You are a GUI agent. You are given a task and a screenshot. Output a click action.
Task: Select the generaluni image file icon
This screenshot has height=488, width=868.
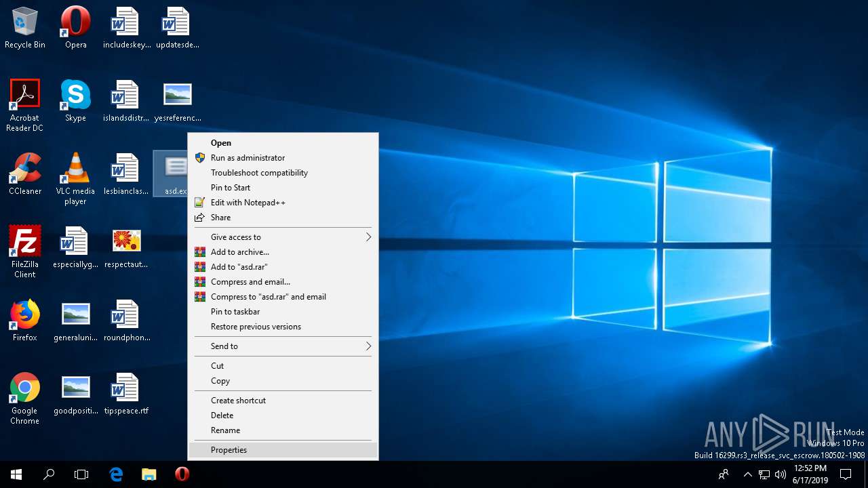pyautogui.click(x=75, y=321)
